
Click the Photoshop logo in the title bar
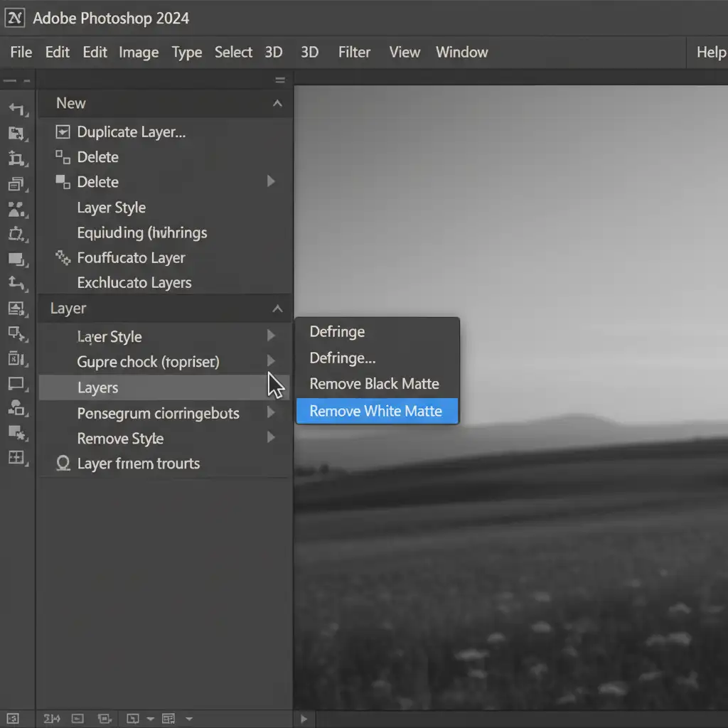tap(15, 18)
